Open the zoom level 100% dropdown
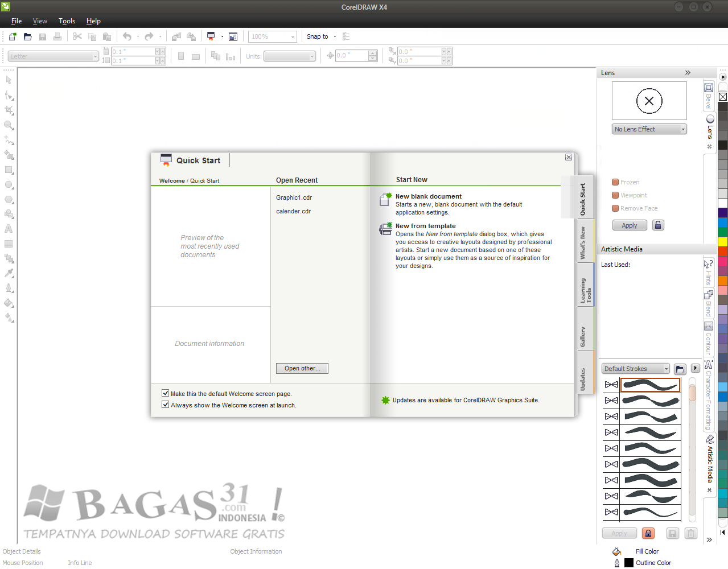Screen dimensions: 728x569 pos(273,36)
